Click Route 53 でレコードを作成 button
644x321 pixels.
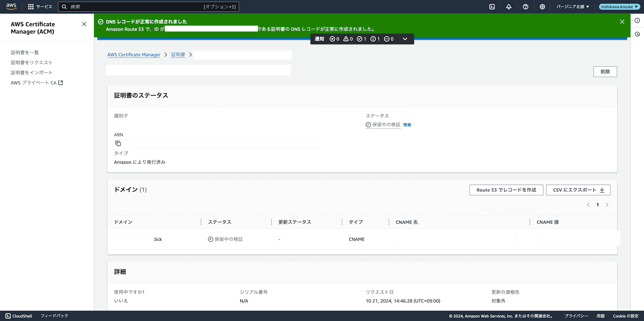506,190
